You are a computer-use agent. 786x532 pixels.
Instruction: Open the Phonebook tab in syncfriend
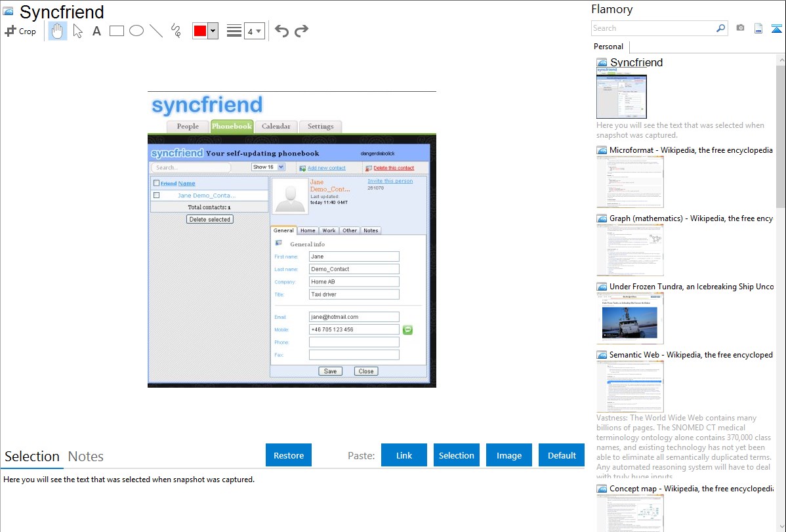click(x=232, y=127)
